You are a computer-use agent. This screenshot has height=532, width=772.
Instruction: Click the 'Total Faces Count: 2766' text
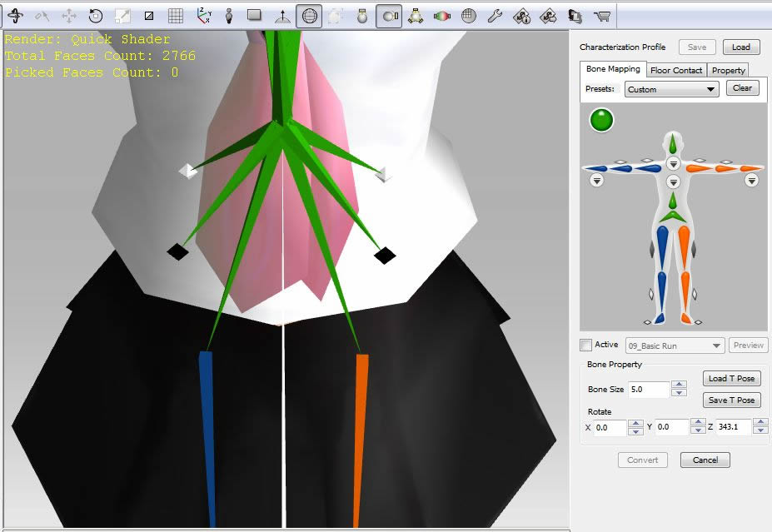click(x=101, y=56)
